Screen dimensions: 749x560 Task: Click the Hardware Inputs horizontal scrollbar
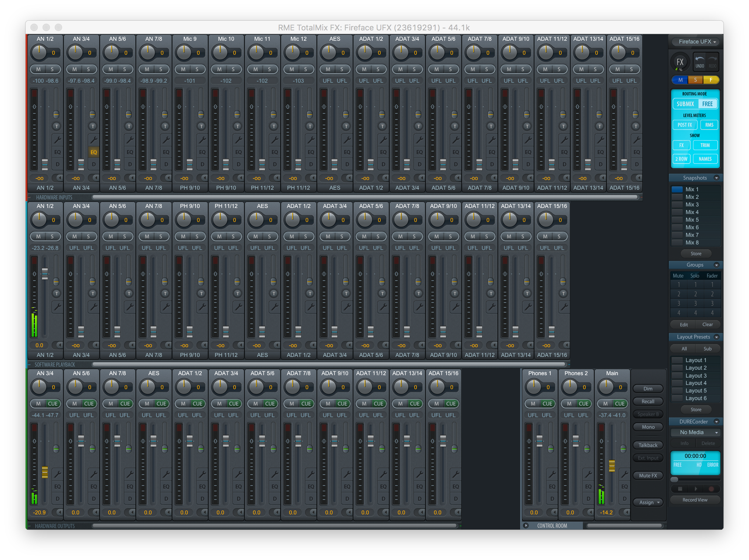[x=365, y=197]
